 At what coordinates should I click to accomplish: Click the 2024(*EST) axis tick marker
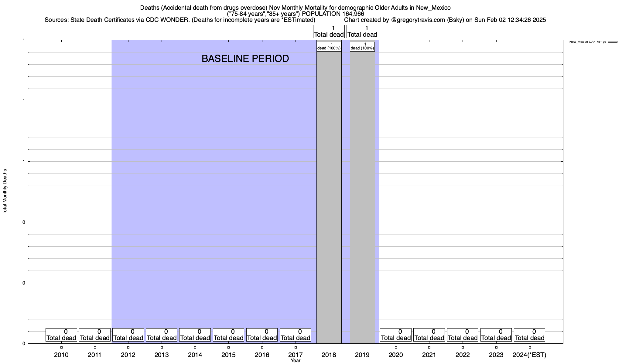pos(530,348)
